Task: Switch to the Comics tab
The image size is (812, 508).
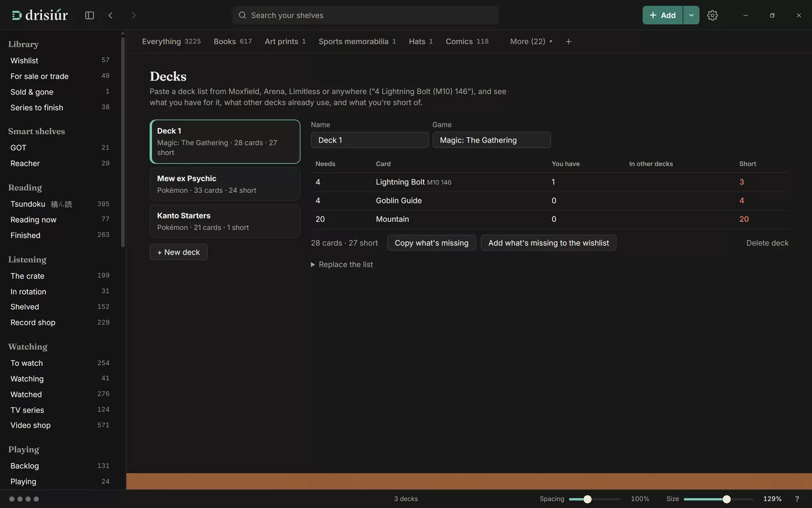Action: click(x=467, y=41)
